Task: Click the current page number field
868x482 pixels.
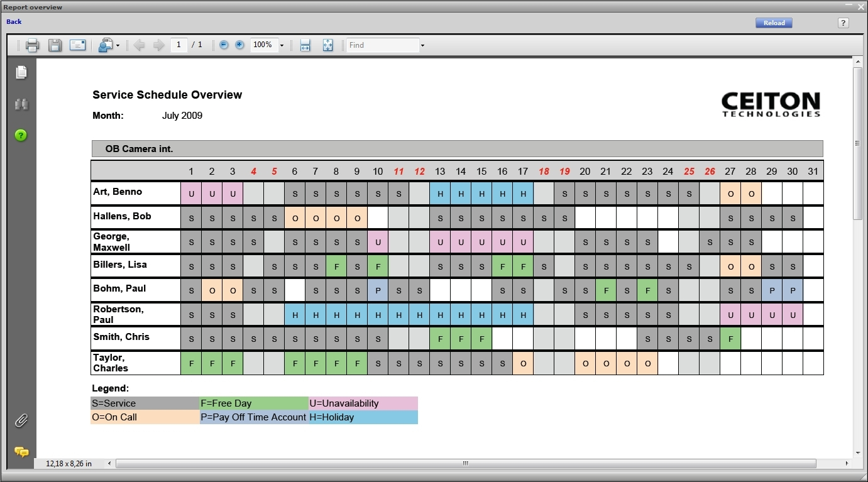Action: coord(179,45)
